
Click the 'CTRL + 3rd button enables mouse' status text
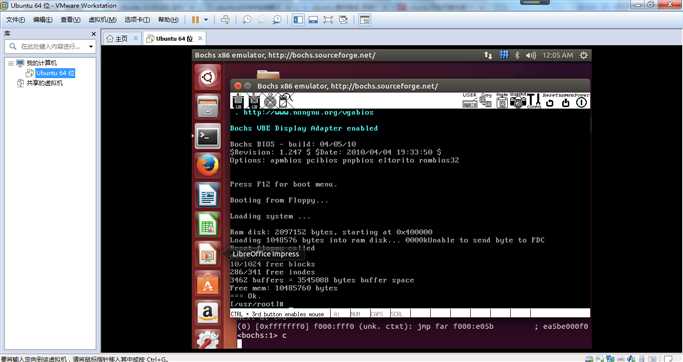pyautogui.click(x=277, y=314)
